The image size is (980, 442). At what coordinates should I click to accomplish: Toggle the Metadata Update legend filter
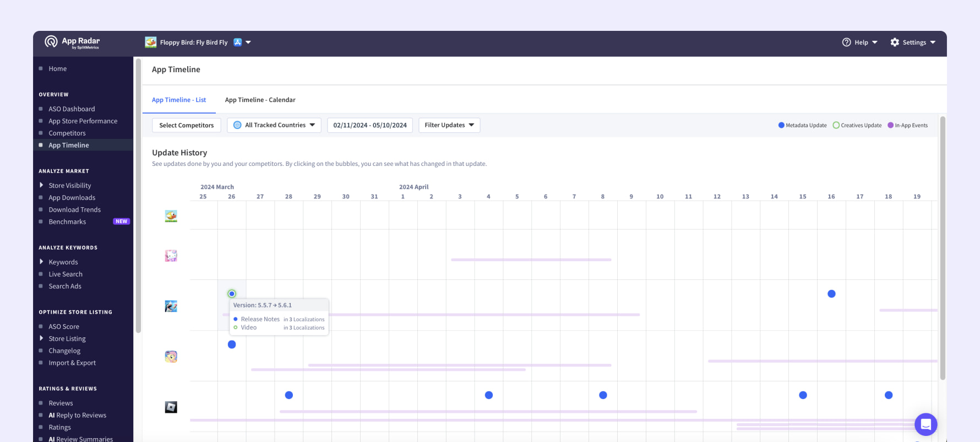[802, 125]
